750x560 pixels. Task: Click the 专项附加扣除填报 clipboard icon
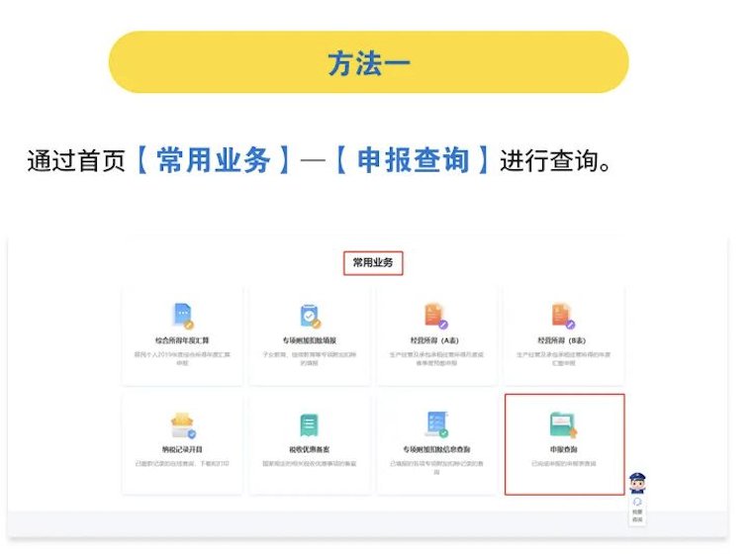(x=310, y=317)
